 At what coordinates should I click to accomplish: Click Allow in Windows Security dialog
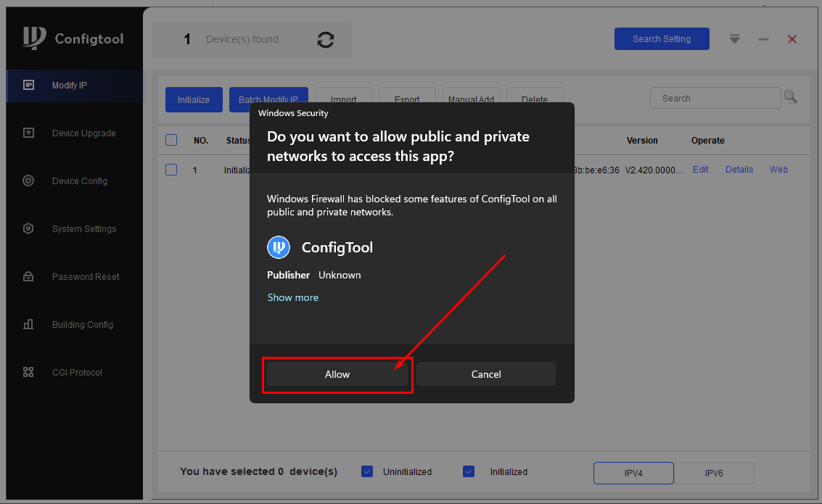pyautogui.click(x=337, y=375)
